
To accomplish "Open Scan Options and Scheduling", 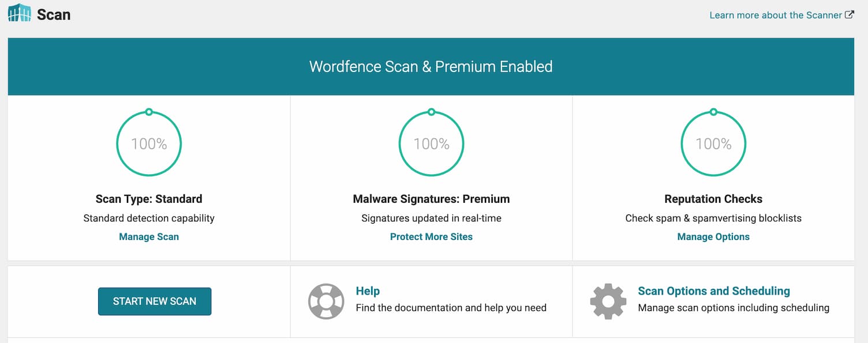I will coord(714,291).
